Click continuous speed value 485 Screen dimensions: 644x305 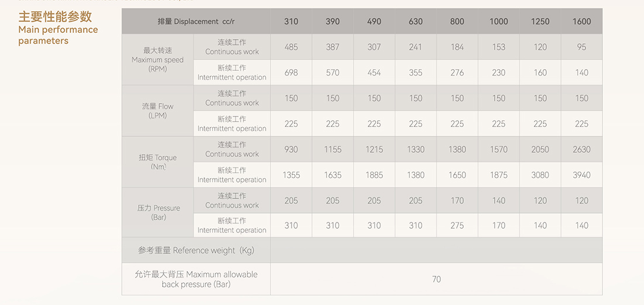pyautogui.click(x=291, y=47)
